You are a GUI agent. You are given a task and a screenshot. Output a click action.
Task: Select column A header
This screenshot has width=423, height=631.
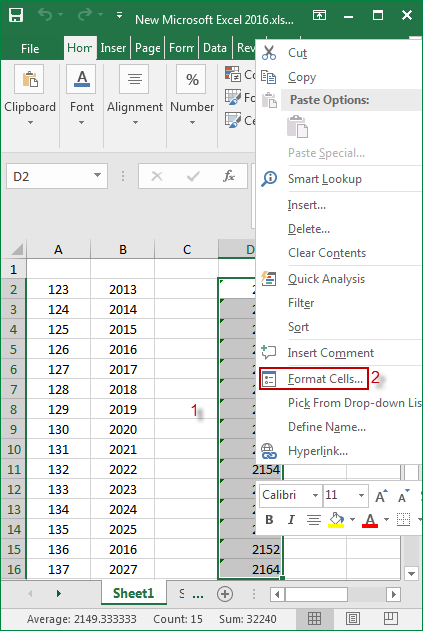pyautogui.click(x=58, y=250)
